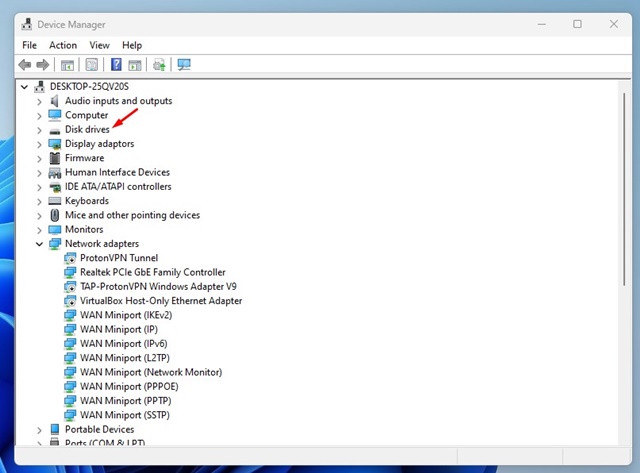
Task: Click the blue Help question mark icon
Action: point(116,64)
